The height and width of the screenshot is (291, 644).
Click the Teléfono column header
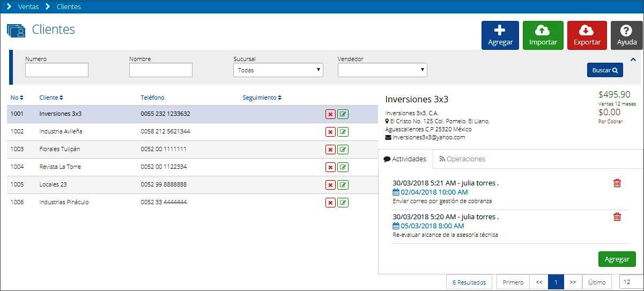[x=153, y=98]
